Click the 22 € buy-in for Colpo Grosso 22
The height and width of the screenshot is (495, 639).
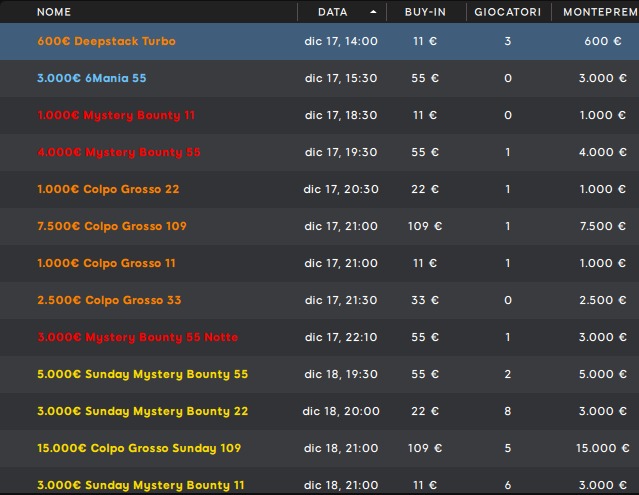425,189
